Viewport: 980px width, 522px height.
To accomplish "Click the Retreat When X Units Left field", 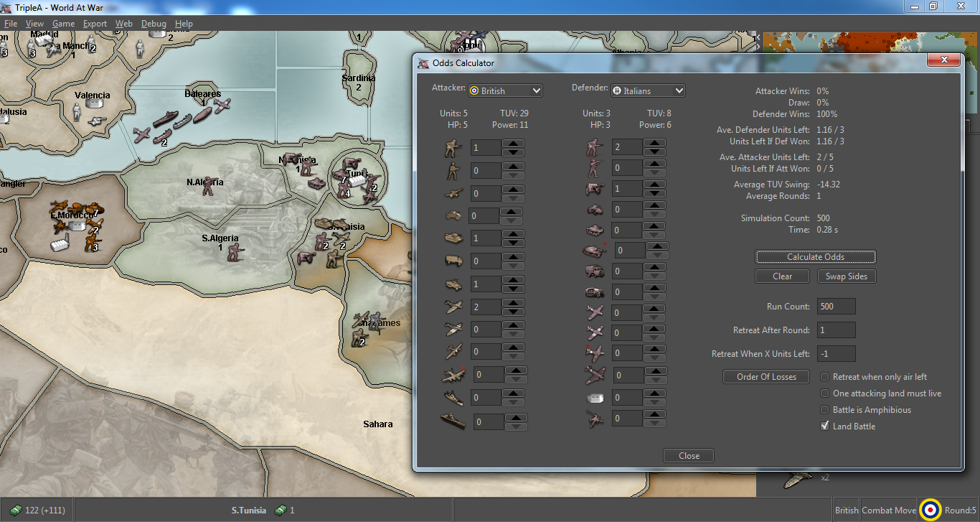I will click(x=836, y=354).
